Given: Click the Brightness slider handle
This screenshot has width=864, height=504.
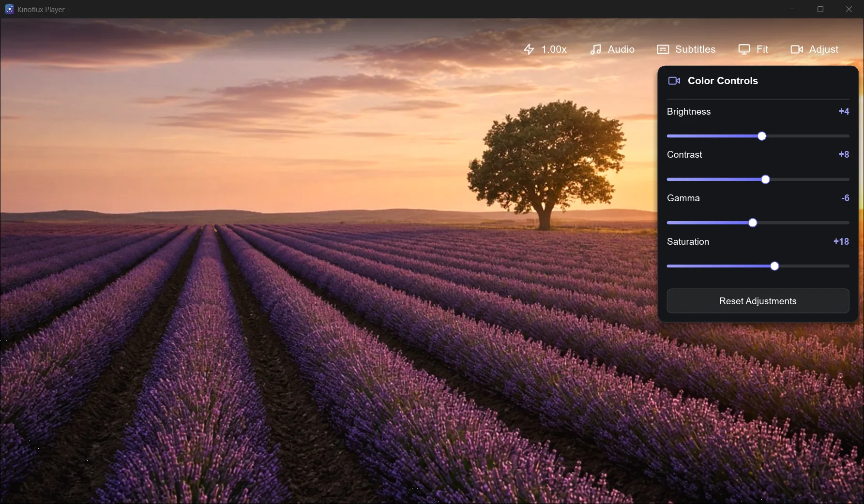Looking at the screenshot, I should point(762,136).
